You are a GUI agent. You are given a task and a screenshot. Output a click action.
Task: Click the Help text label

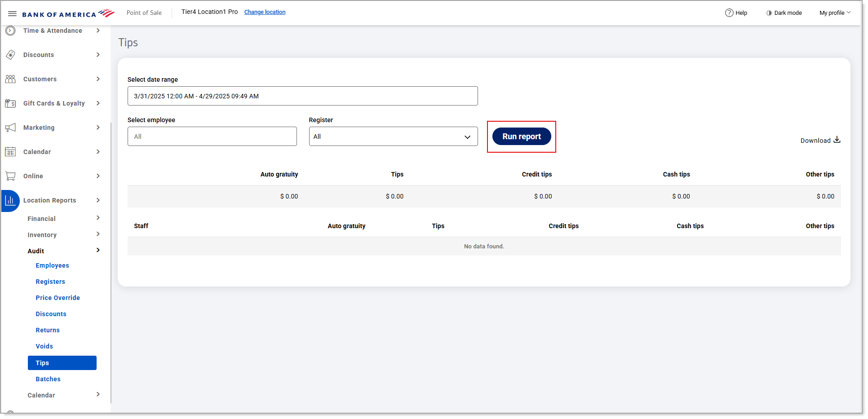click(x=741, y=13)
